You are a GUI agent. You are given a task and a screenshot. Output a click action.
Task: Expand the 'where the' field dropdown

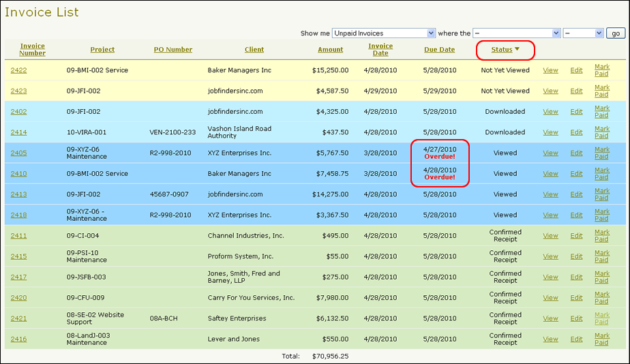(x=517, y=33)
